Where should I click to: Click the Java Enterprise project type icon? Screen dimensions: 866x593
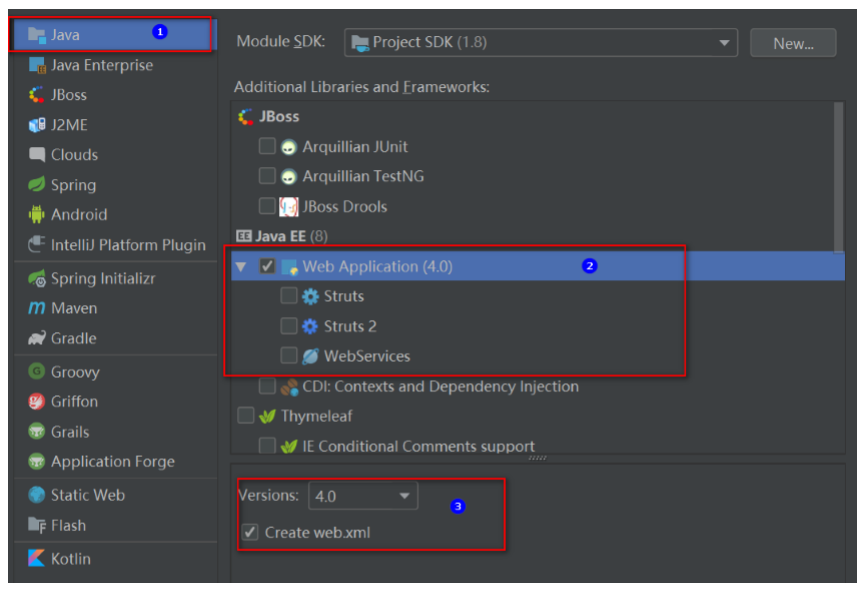click(37, 65)
